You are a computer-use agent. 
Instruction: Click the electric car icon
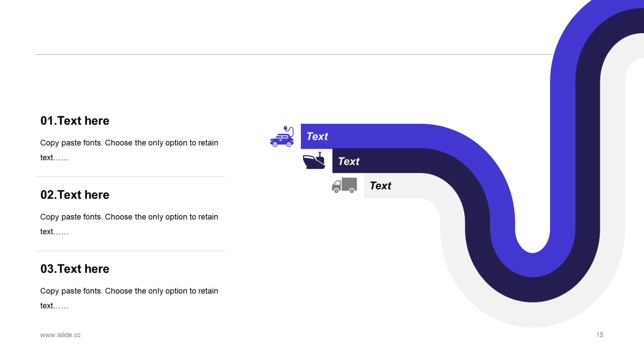click(x=282, y=137)
